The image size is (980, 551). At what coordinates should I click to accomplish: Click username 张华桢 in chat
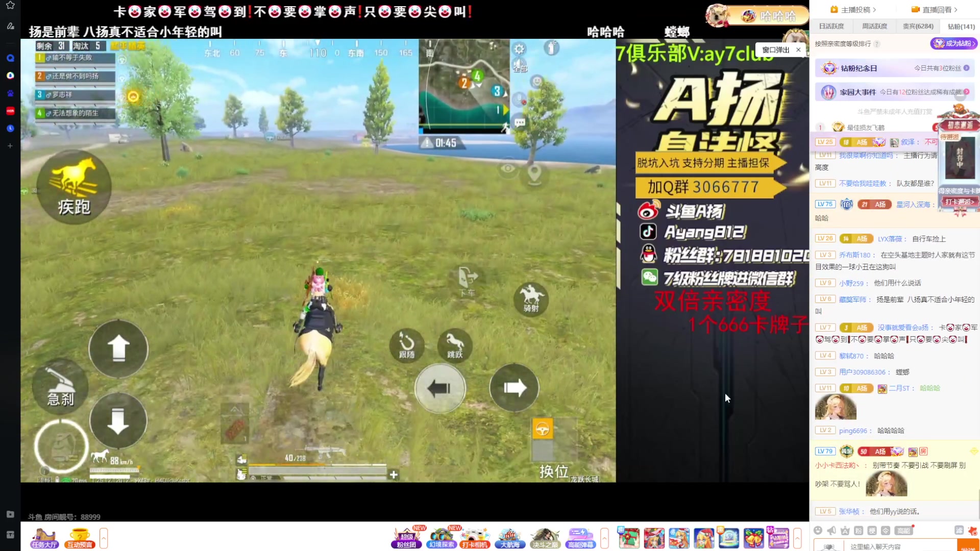coord(849,511)
